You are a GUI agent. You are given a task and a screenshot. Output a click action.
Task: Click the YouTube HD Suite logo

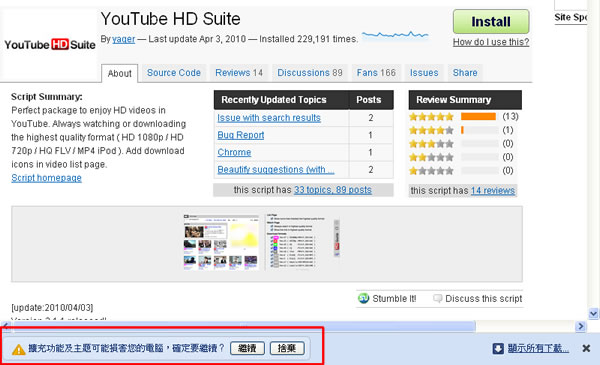(x=50, y=45)
